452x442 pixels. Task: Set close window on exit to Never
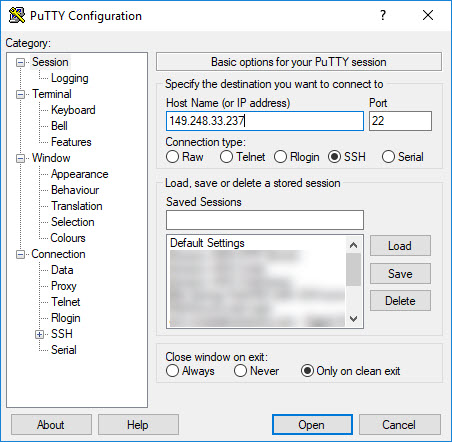(x=240, y=371)
